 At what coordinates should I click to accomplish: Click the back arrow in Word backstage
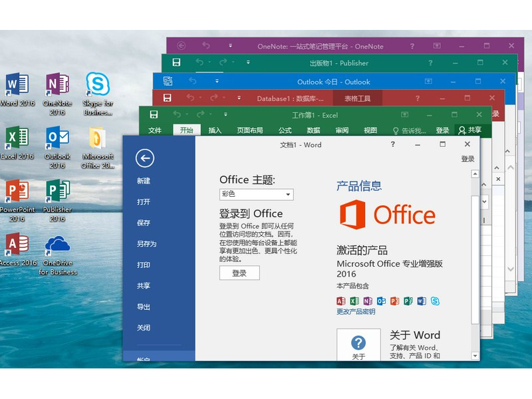click(x=145, y=158)
